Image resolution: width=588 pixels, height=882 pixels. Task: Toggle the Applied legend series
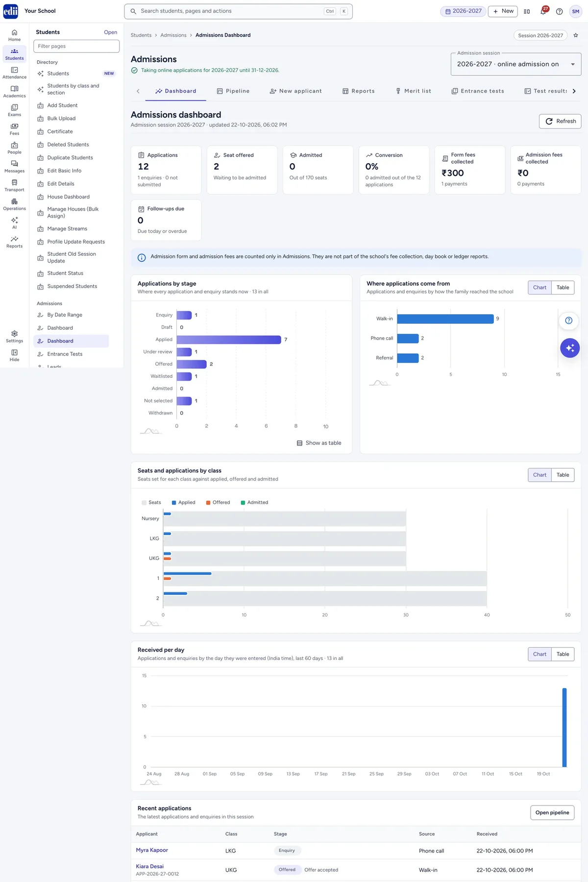(x=183, y=502)
